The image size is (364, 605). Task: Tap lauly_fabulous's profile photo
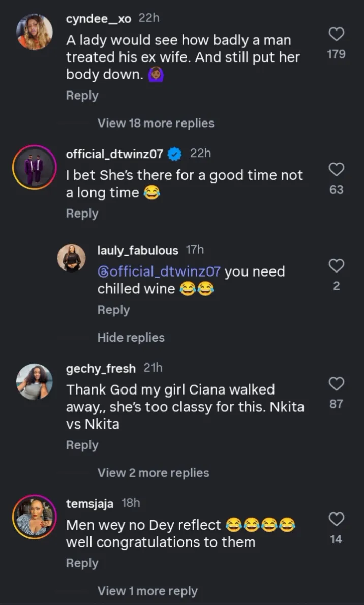tap(72, 258)
